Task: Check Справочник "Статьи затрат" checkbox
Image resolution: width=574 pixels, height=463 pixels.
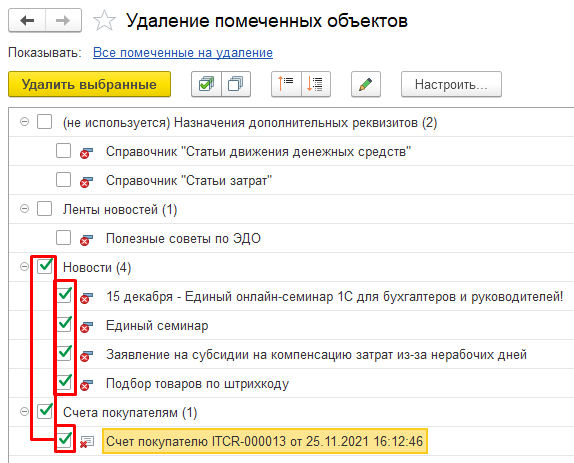Action: coord(64,180)
